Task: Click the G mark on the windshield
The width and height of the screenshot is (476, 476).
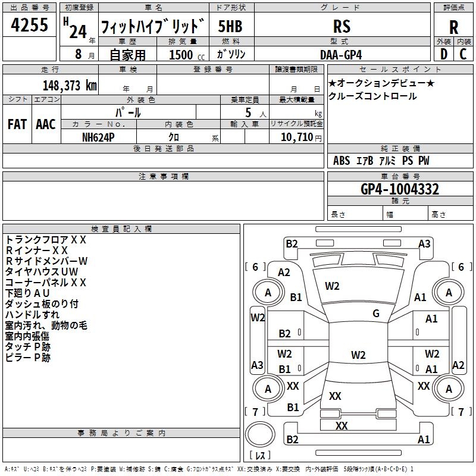Action: pos(375,314)
